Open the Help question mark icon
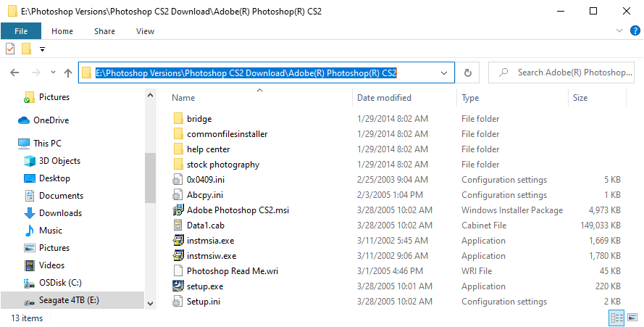Screen dimensions: 644x327 635,30
